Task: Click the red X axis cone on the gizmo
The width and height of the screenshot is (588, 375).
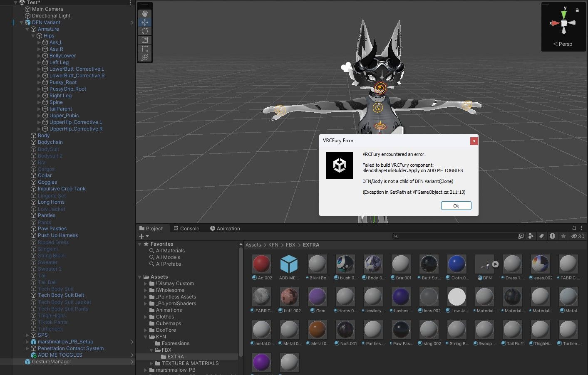Action: [x=555, y=23]
